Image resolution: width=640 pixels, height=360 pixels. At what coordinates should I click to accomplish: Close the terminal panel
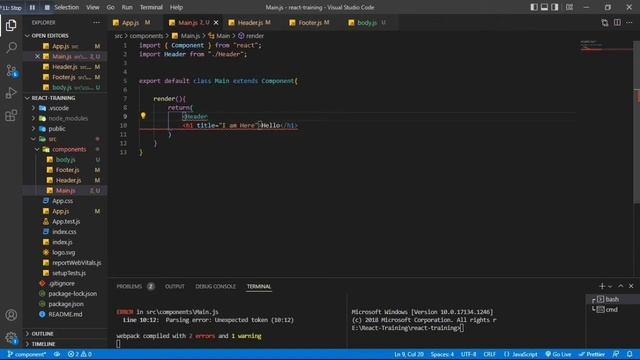click(631, 286)
